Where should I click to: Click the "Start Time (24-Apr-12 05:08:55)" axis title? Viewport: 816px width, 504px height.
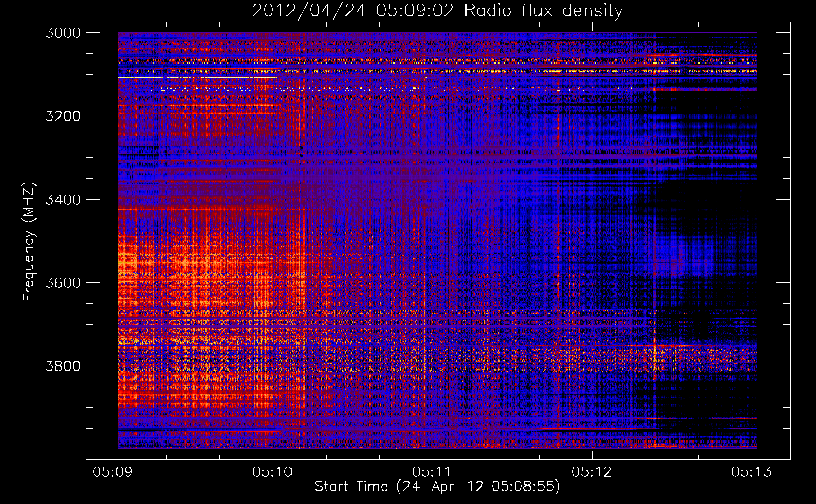[x=437, y=487]
